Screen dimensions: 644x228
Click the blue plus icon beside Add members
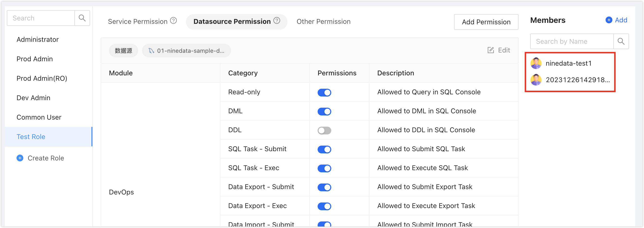(609, 20)
